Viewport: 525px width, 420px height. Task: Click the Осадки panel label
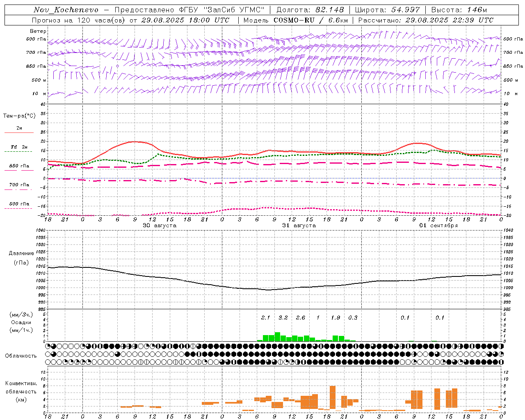tap(21, 322)
